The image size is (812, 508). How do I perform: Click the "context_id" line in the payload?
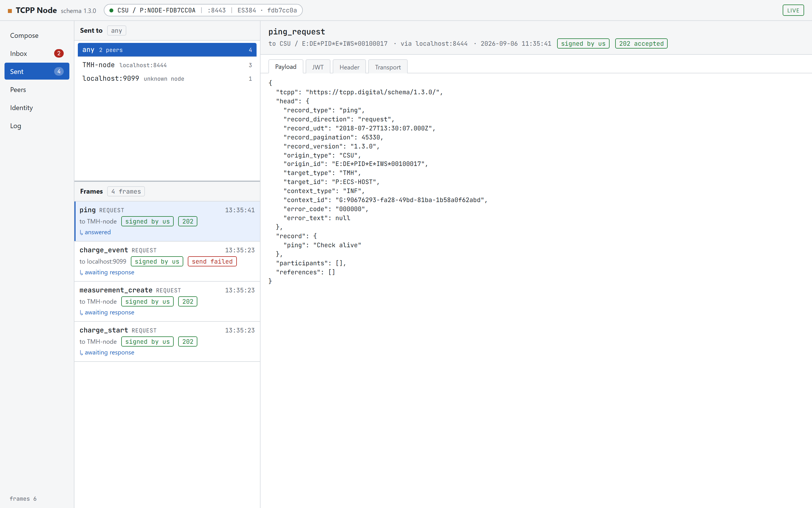pyautogui.click(x=385, y=200)
